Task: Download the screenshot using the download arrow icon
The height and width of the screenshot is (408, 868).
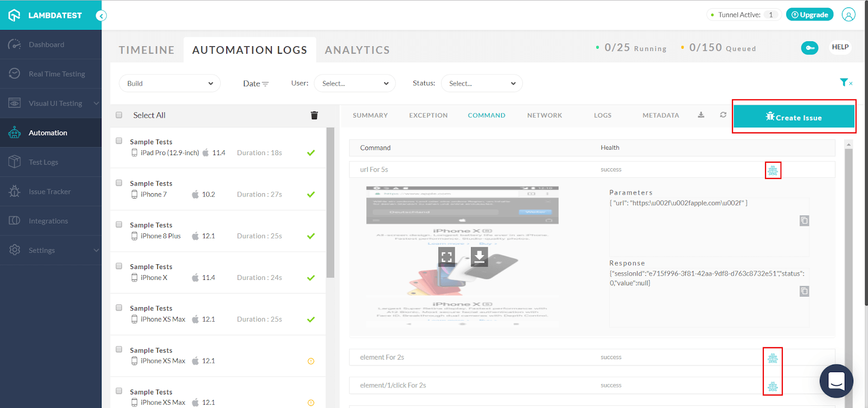Action: pyautogui.click(x=479, y=257)
